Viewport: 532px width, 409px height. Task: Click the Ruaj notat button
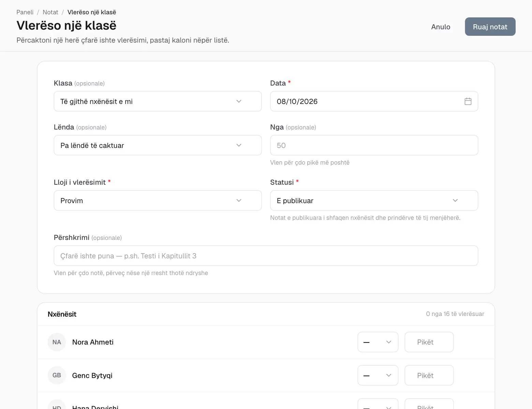pos(490,27)
